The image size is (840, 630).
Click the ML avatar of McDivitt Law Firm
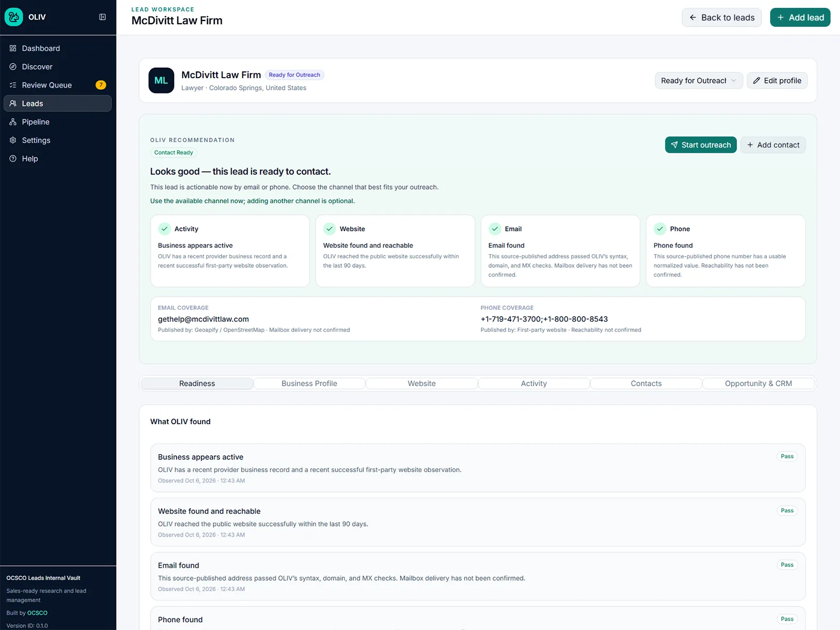[x=161, y=80]
